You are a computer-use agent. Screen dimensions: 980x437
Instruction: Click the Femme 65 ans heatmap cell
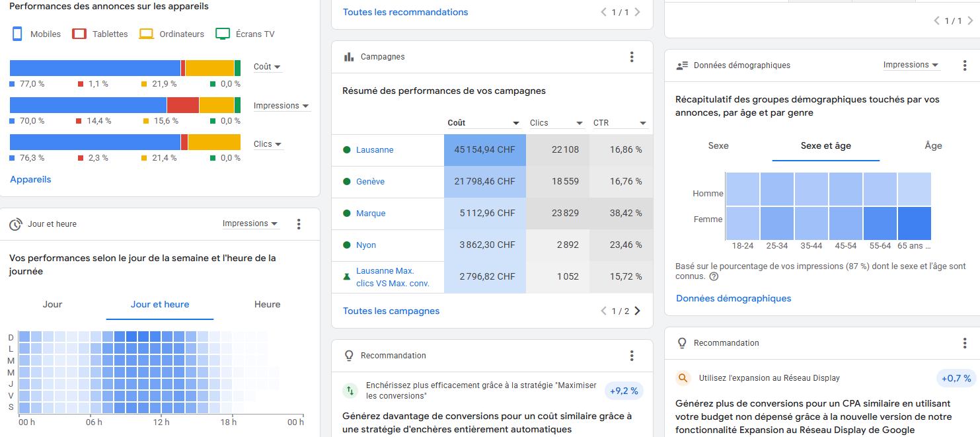click(x=915, y=223)
